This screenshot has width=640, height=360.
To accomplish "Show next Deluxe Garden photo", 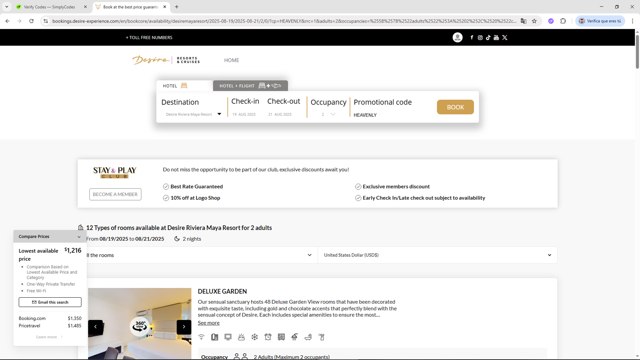I will pos(184,327).
